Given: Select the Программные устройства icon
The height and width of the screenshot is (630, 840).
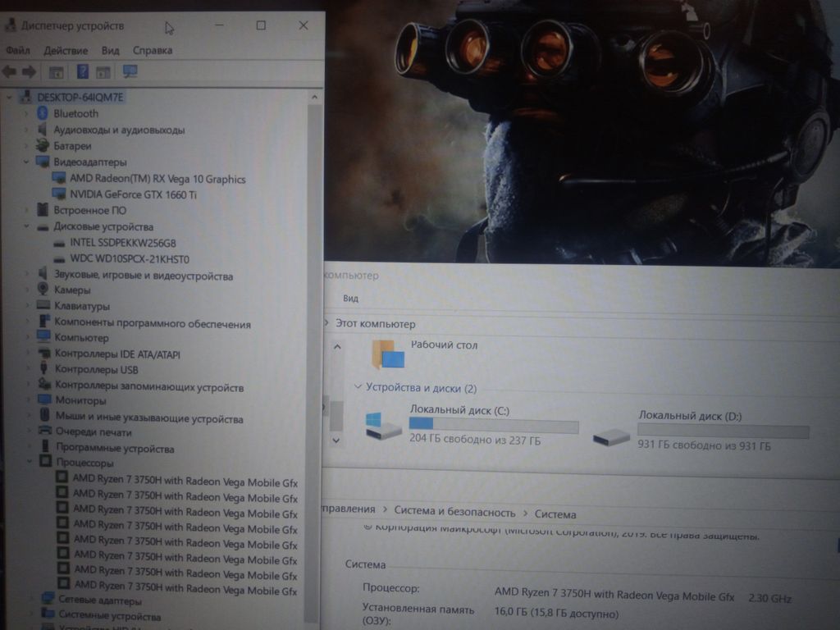Looking at the screenshot, I should click(45, 446).
